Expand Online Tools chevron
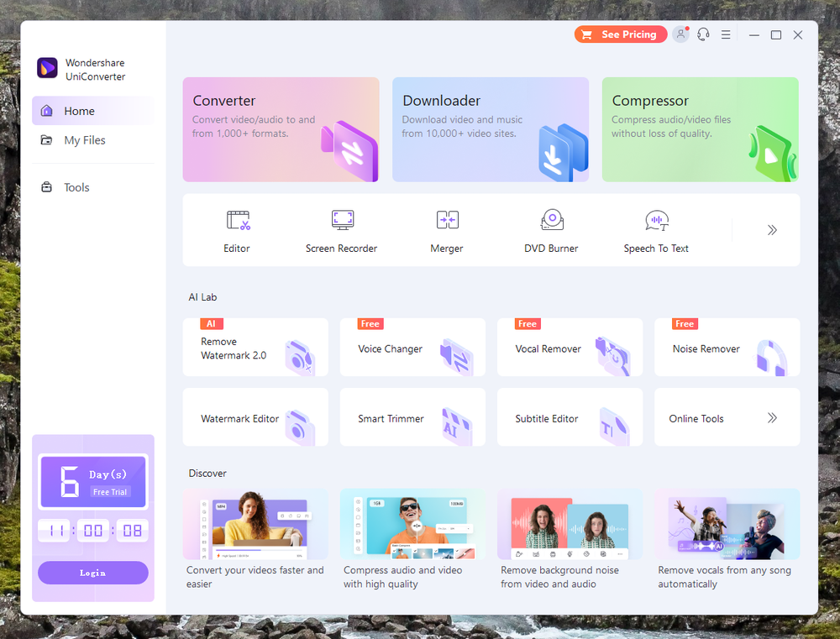 click(771, 418)
